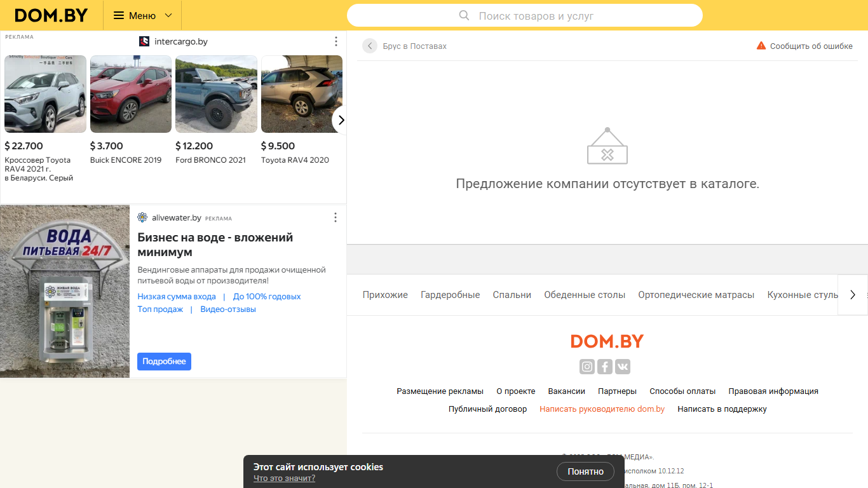Open the Toyota RAV4 2021 car thumbnail

[45, 94]
